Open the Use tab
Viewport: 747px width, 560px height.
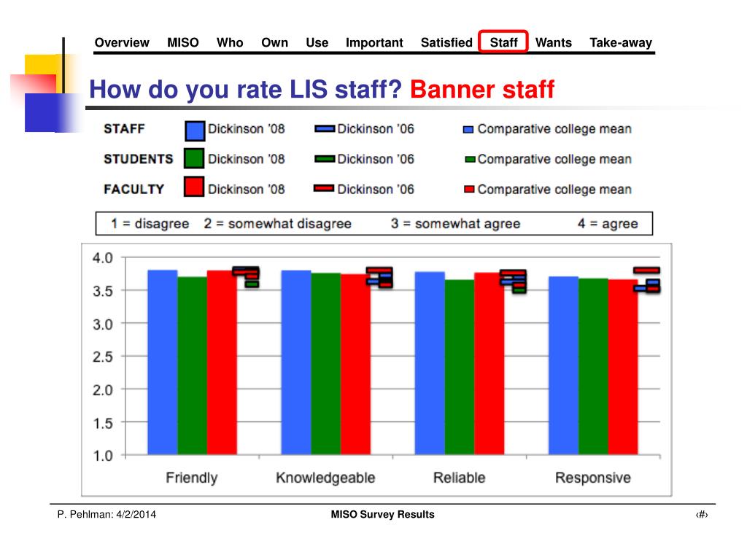317,43
